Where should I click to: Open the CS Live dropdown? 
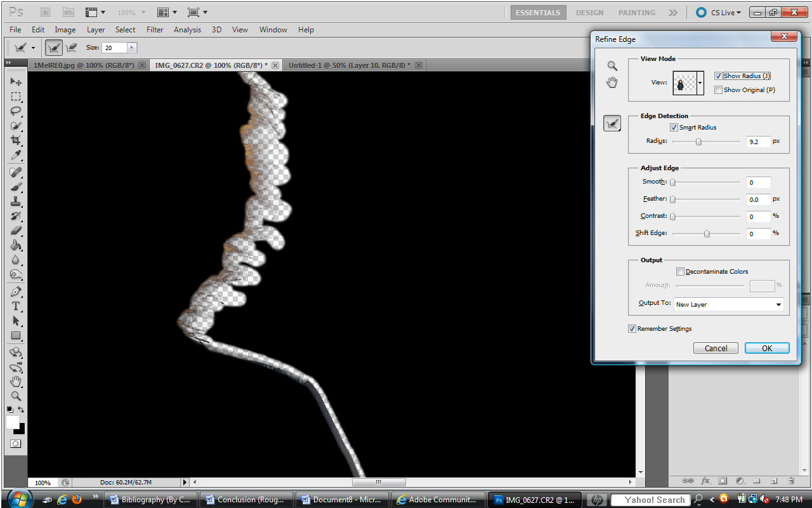tap(718, 12)
